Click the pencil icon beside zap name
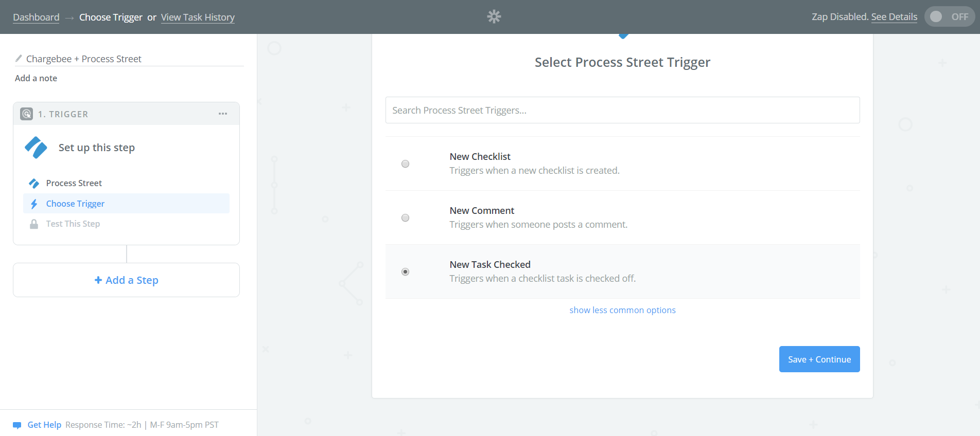Screen dimensions: 980x436 (x=19, y=59)
